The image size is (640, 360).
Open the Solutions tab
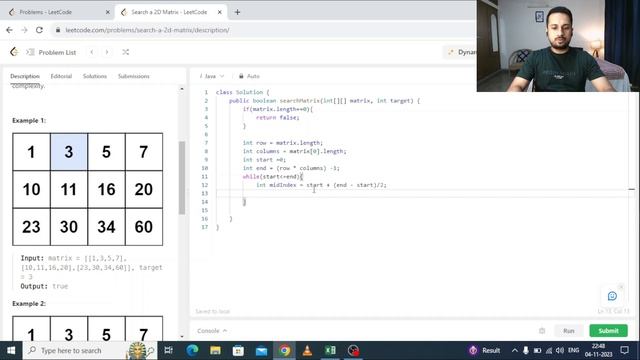[95, 76]
